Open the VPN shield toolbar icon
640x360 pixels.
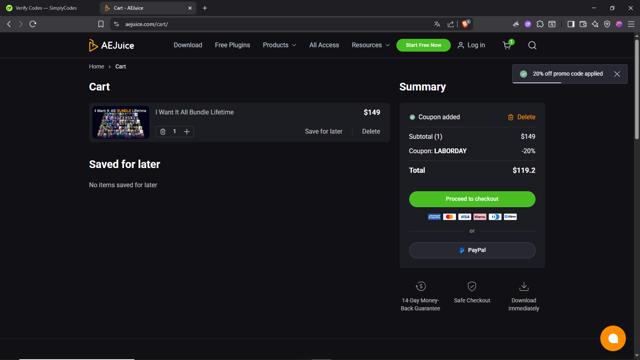coord(607,24)
